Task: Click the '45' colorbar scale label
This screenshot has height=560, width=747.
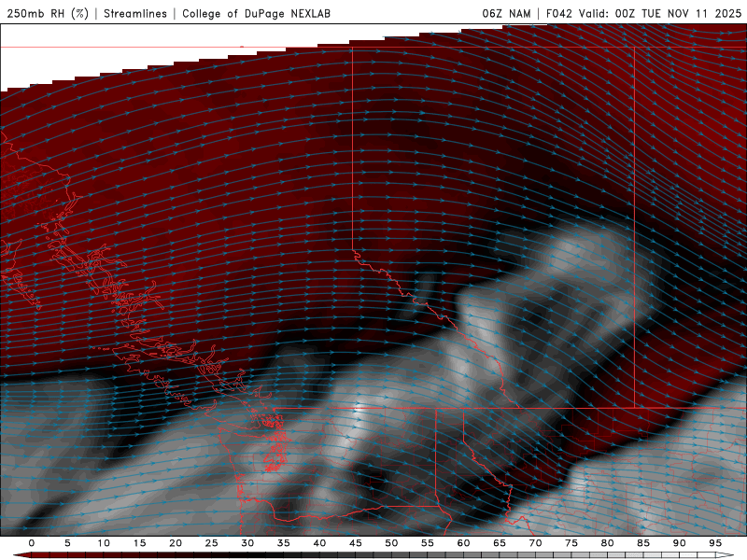Action: pos(356,543)
